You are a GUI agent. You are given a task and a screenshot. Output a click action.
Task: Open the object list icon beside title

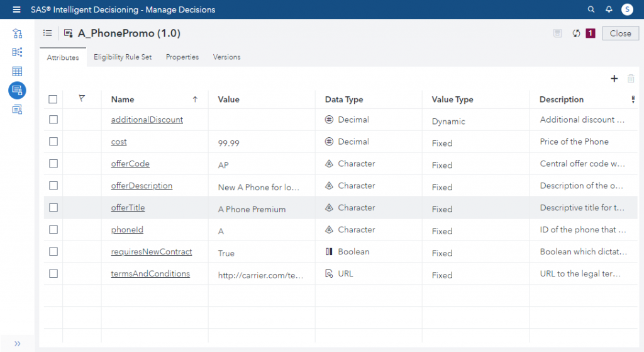tap(47, 33)
